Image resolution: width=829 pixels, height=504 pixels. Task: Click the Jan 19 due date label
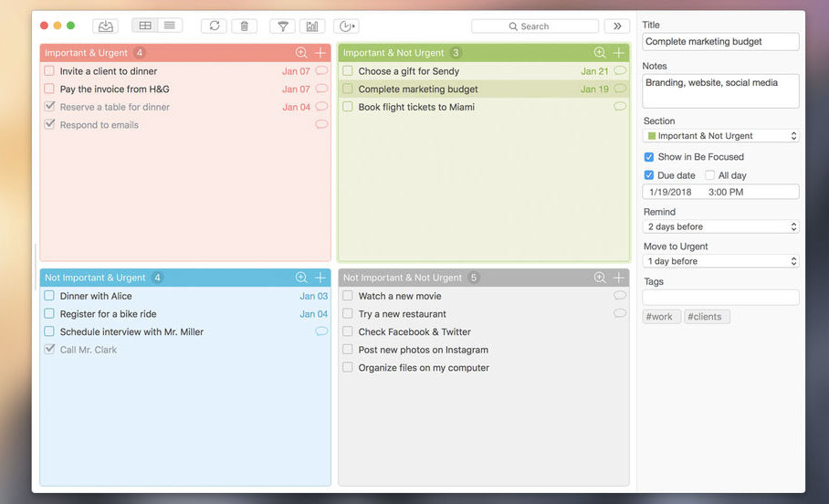[594, 89]
